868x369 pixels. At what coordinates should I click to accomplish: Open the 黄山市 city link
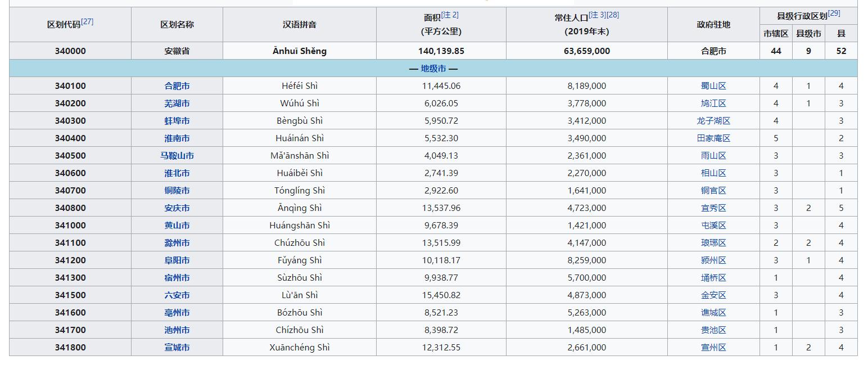[177, 225]
